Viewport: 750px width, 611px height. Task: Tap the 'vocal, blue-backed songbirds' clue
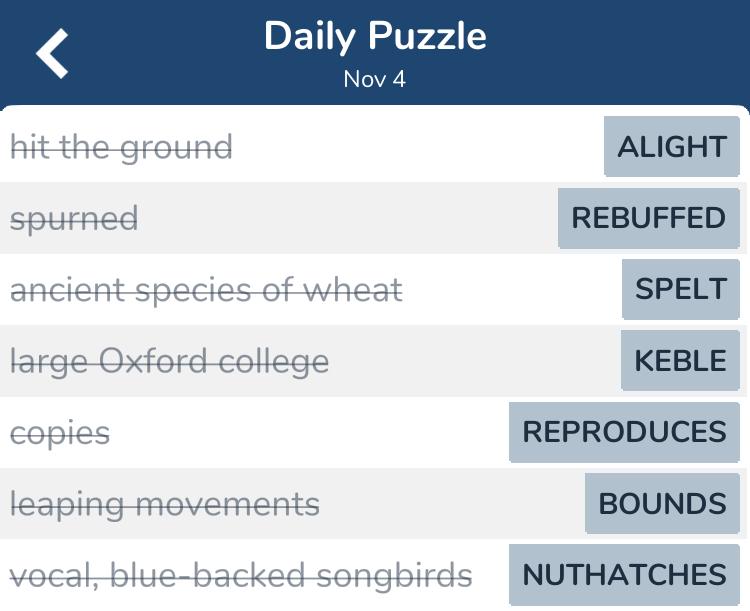coord(241,576)
